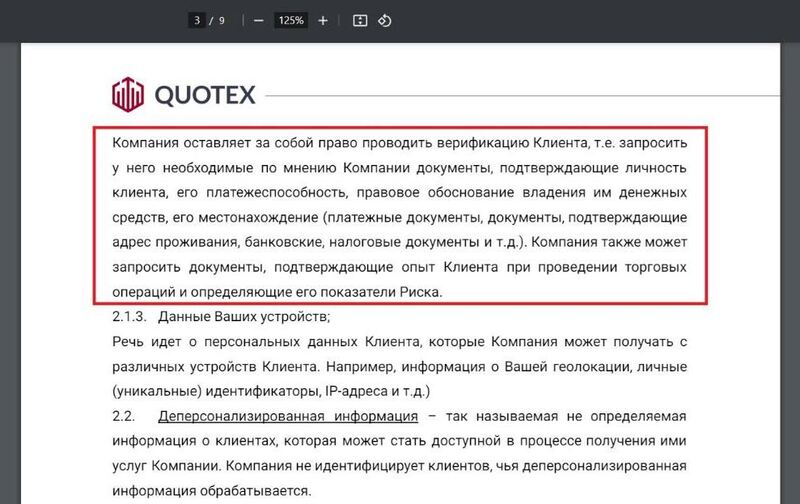Click the line starting "средств, его местонахождение"
The width and height of the screenshot is (800, 504).
(399, 217)
